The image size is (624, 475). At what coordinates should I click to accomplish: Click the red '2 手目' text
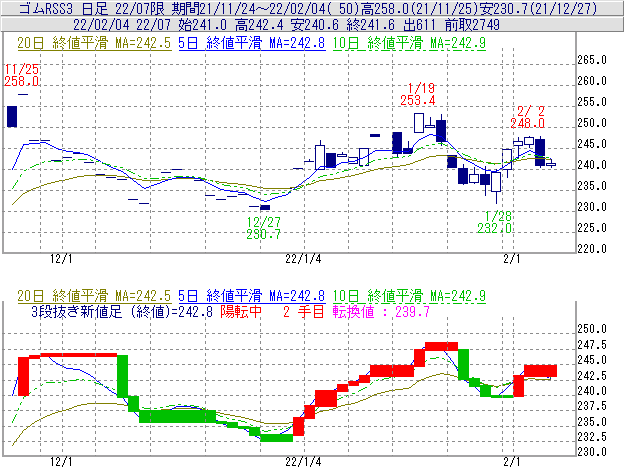point(304,311)
